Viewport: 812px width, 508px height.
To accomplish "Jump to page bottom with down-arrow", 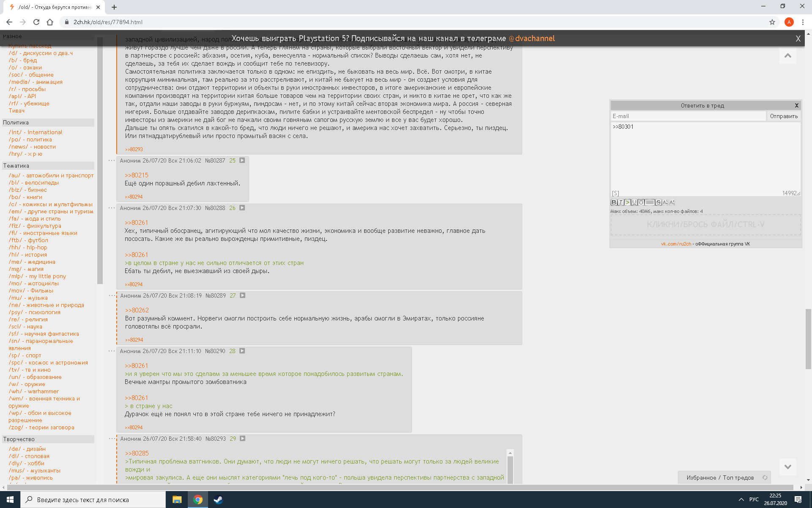I will tap(787, 467).
